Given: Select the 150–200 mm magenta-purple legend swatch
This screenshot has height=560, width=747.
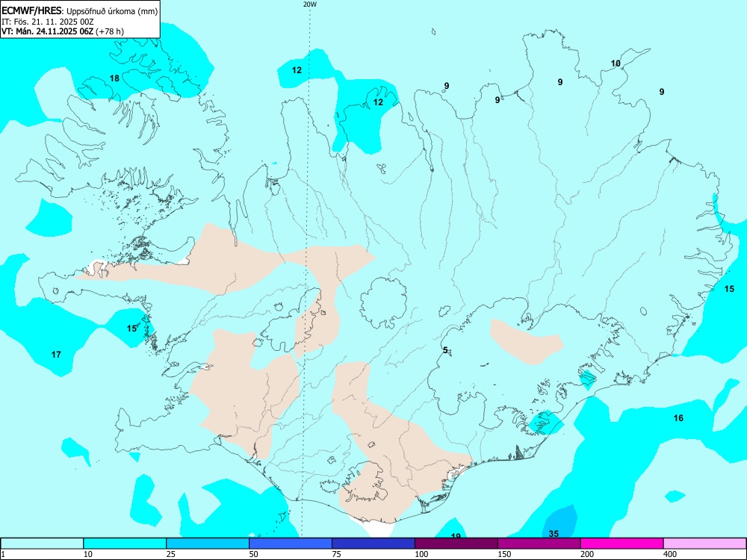Looking at the screenshot, I should pyautogui.click(x=539, y=544).
